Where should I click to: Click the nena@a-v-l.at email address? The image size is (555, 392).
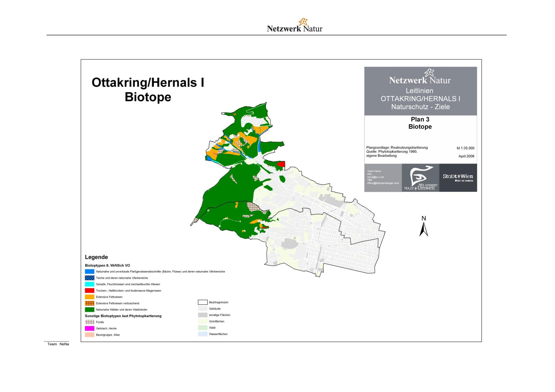point(375,177)
